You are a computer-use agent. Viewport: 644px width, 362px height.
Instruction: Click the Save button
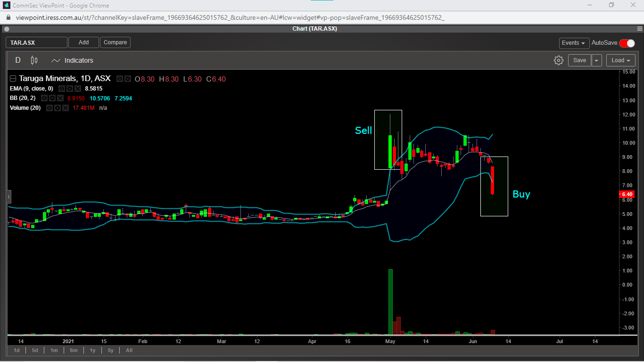[579, 60]
